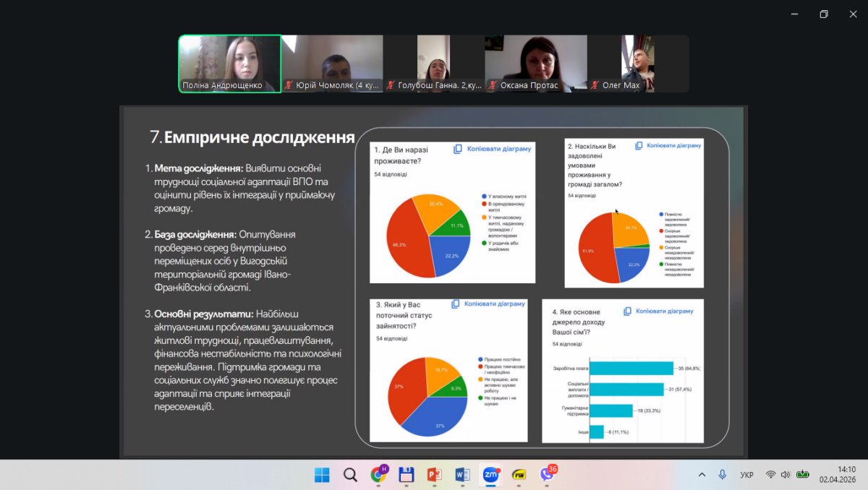Open Chrome browser in taskbar

coord(378,475)
